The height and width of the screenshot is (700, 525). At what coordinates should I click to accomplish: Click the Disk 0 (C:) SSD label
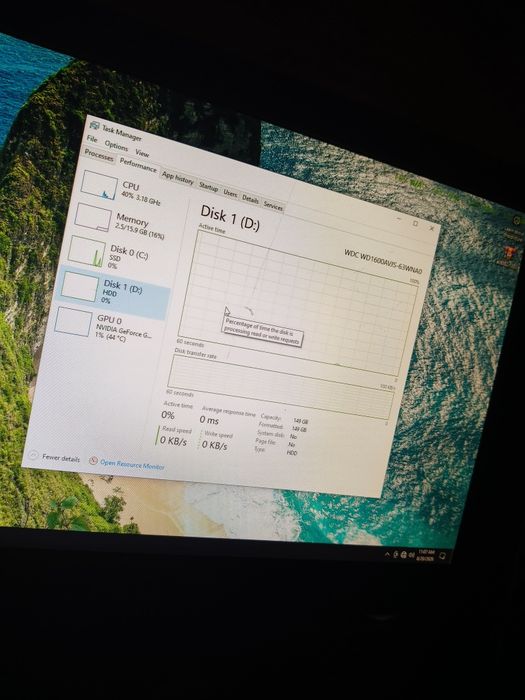point(128,256)
